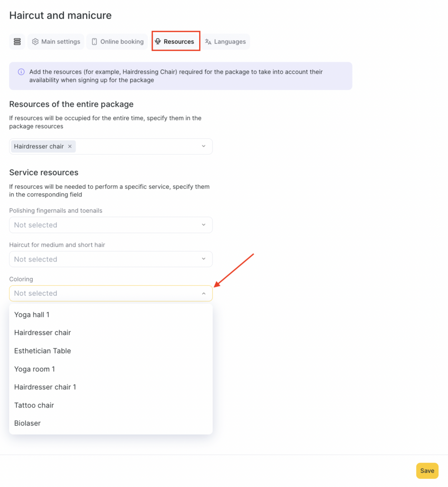Pick Esthetician Table from the dropdown
The height and width of the screenshot is (487, 448).
tap(42, 351)
